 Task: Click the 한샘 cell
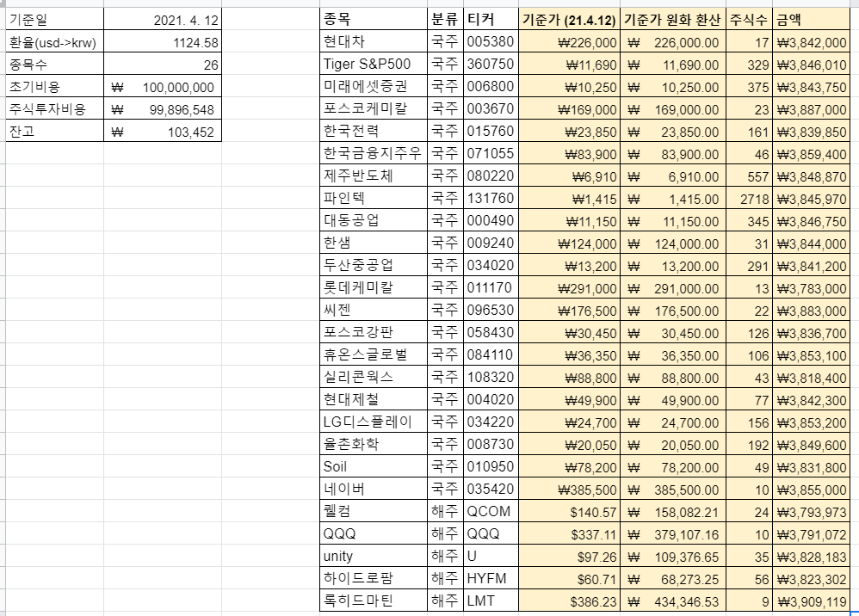coord(373,243)
